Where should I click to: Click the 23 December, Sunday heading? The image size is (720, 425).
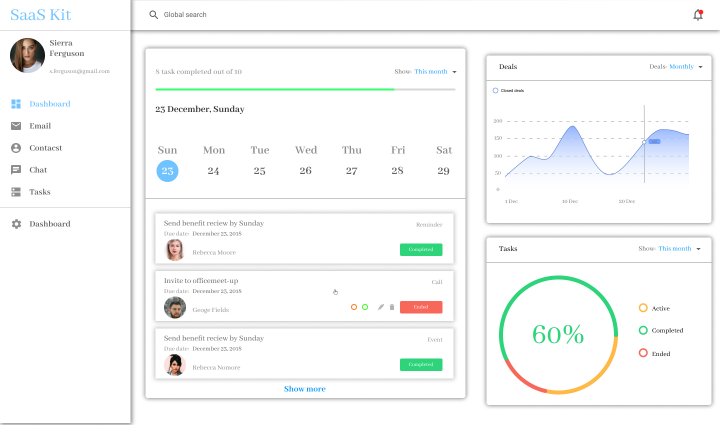200,109
